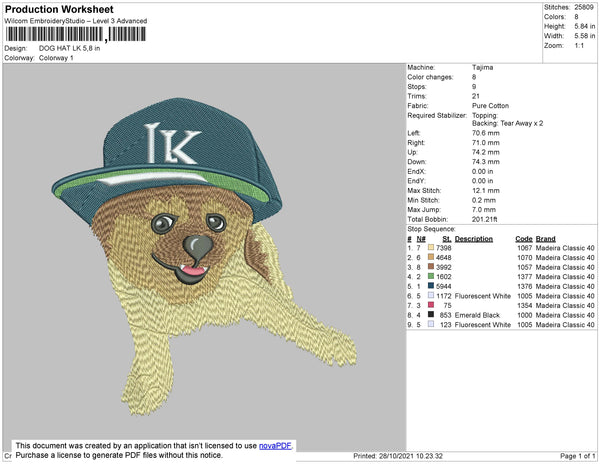Viewport: 600px width, 464px height.
Task: Click the DOG HAT LK design name
Action: [71, 47]
